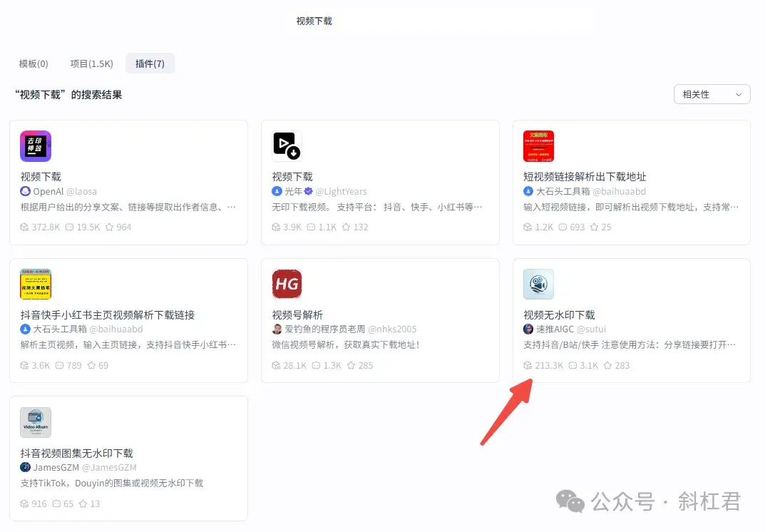Click the 爱钓鱼的程序员老周 avatar
The height and width of the screenshot is (532, 765).
point(277,329)
